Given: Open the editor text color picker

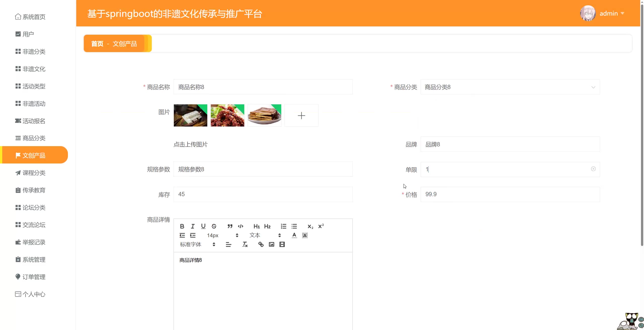Looking at the screenshot, I should 294,235.
